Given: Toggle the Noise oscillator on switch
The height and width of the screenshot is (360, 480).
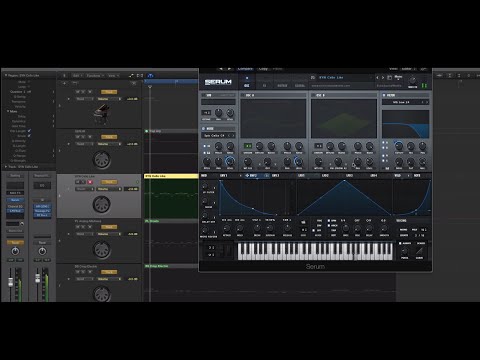Looking at the screenshot, I should pos(203,128).
